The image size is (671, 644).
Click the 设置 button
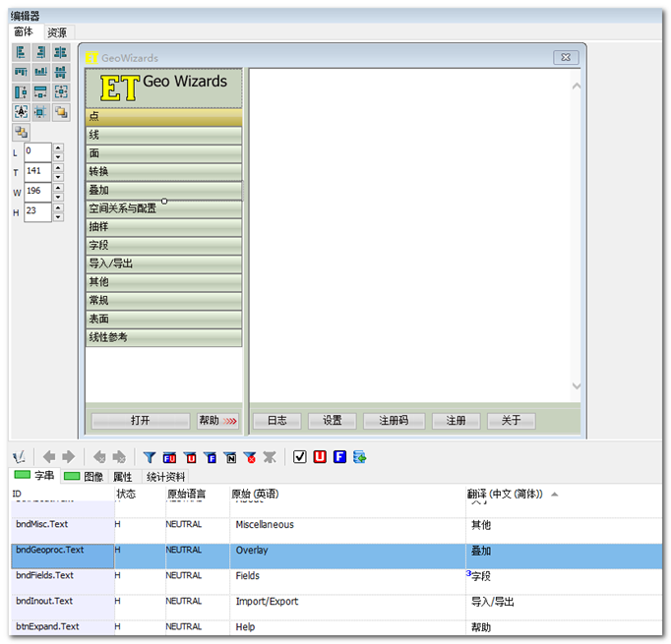333,421
